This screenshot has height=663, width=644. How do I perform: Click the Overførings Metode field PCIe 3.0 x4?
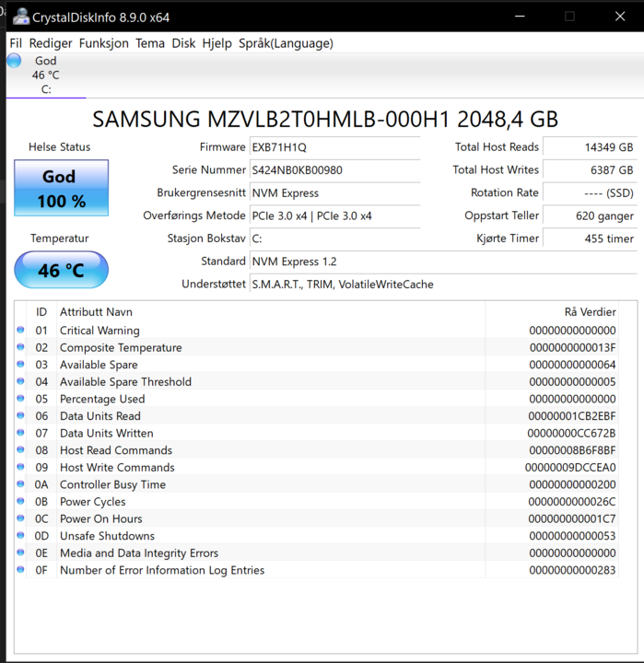click(x=334, y=215)
